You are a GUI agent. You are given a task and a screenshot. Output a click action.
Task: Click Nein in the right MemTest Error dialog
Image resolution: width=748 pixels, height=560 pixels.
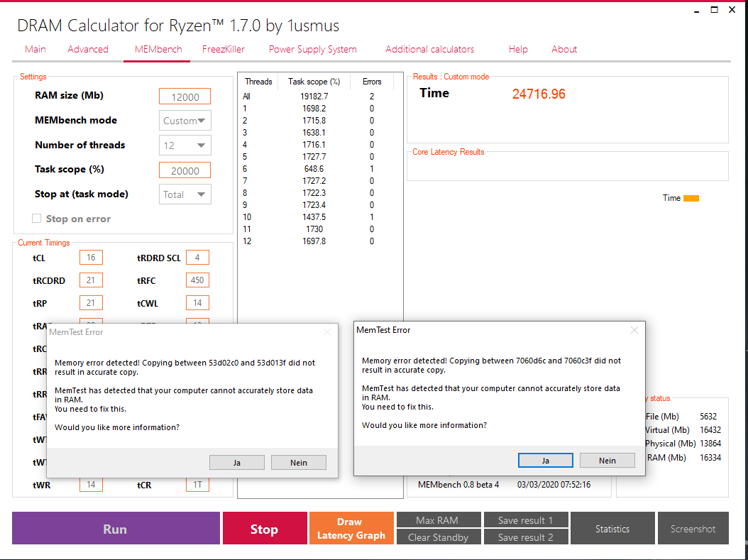click(607, 461)
